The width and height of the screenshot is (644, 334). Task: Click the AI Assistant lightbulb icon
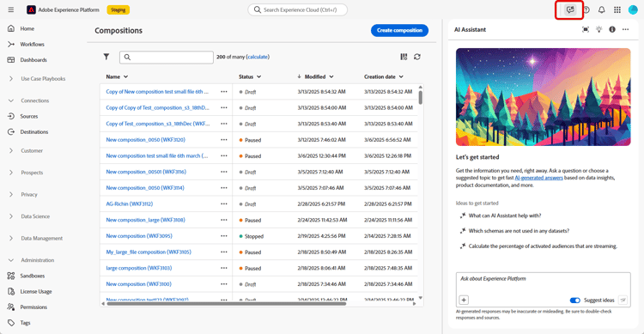coord(599,29)
